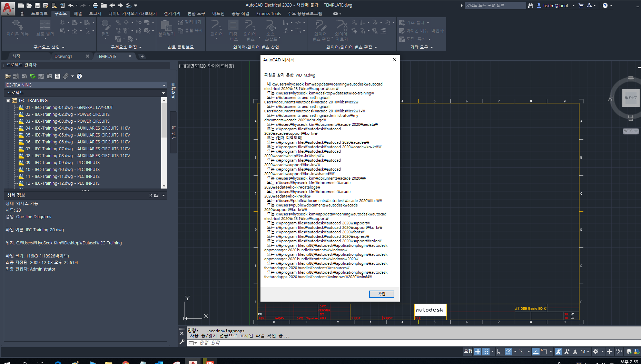The width and height of the screenshot is (641, 364).
Task: Click the WCS coordinate system button
Action: pos(630,131)
